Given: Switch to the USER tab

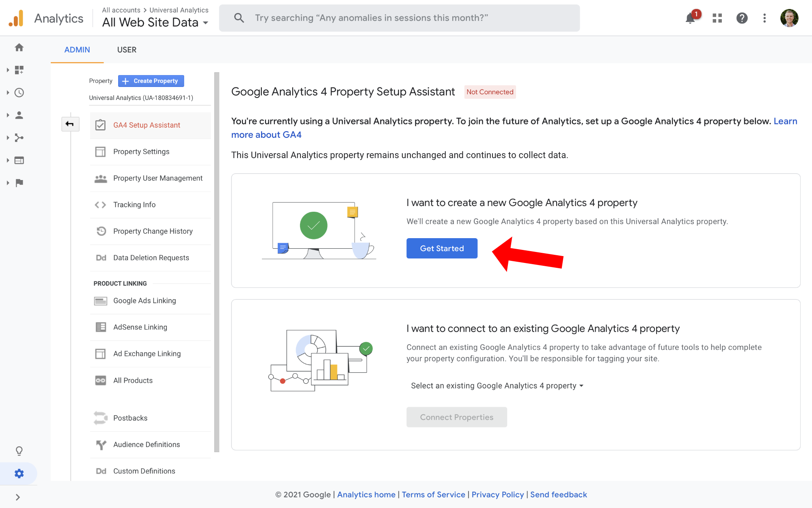Looking at the screenshot, I should [x=127, y=50].
